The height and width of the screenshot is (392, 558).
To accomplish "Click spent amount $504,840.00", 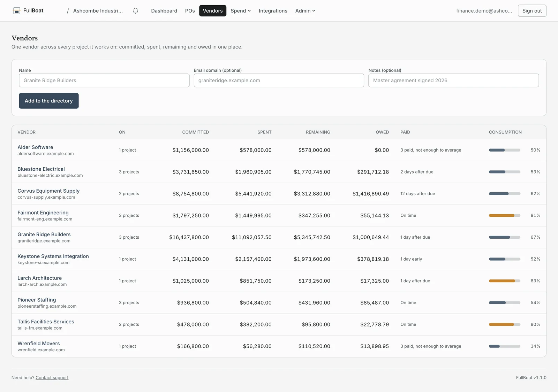I will point(256,303).
